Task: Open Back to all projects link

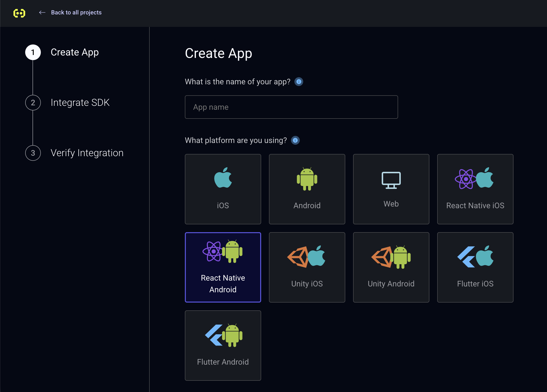Action: pos(76,12)
